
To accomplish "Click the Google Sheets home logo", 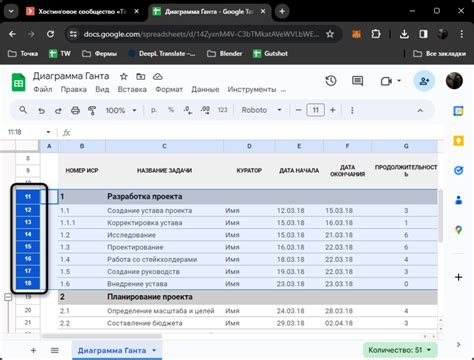I will [x=19, y=82].
